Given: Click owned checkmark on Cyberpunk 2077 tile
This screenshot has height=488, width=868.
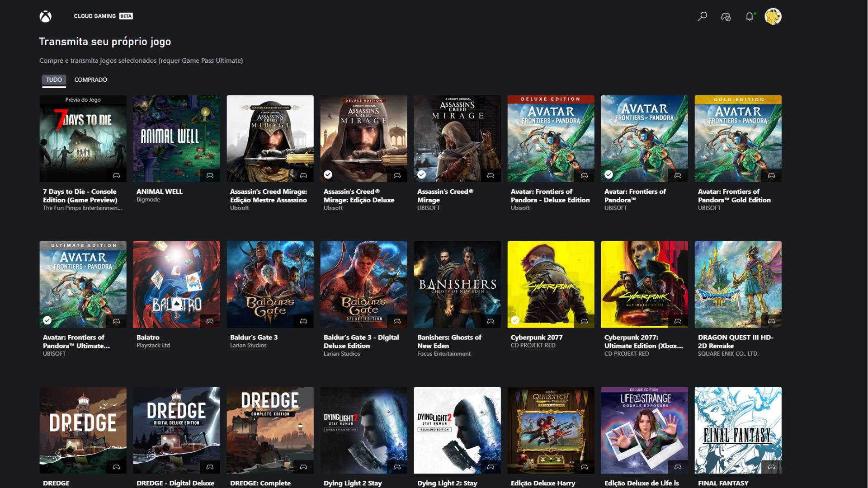Looking at the screenshot, I should coord(515,320).
